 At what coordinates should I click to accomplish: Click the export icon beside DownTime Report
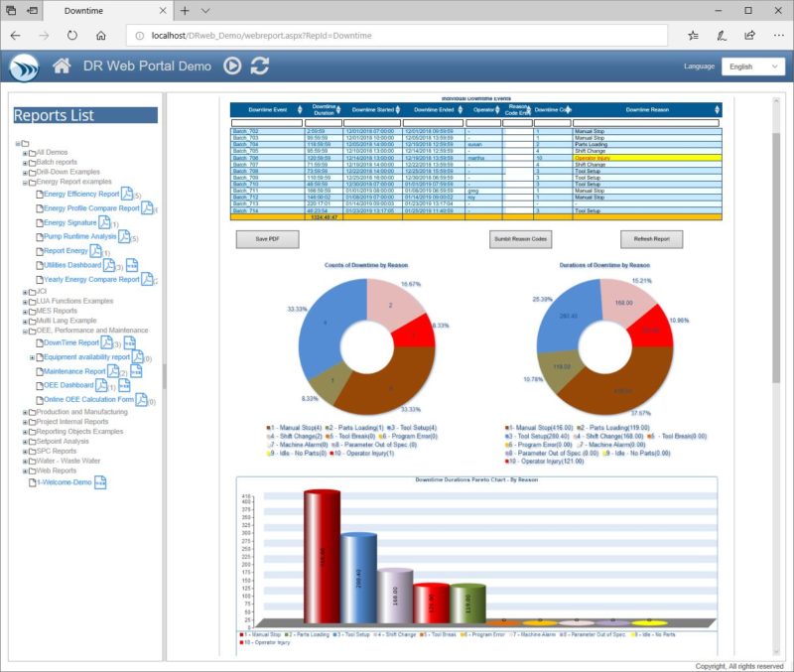(x=128, y=342)
